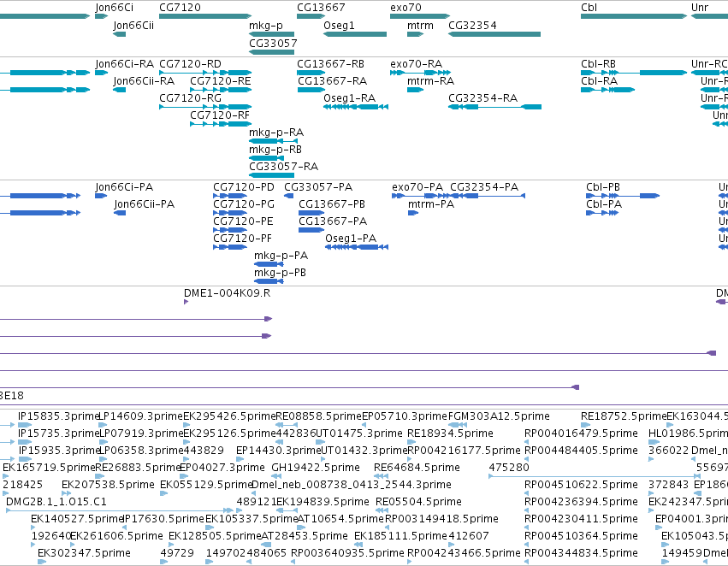728x566 pixels.
Task: Click transcript label CG32354-RA
Action: 482,97
